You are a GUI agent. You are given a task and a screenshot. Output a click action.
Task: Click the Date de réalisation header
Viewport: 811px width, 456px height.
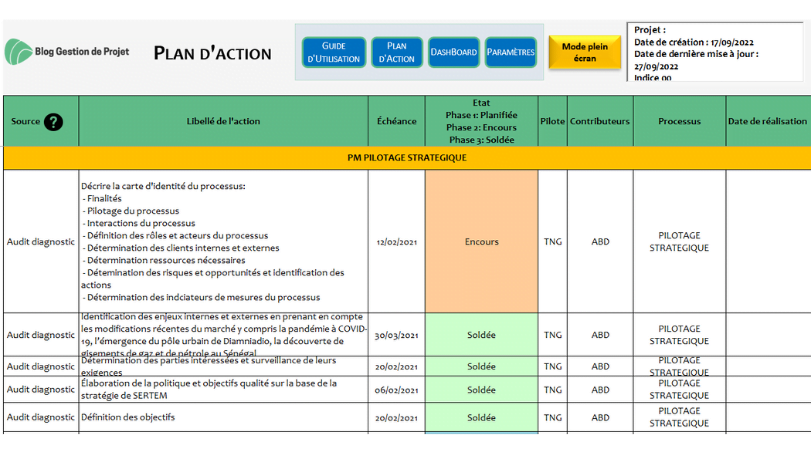click(x=768, y=121)
